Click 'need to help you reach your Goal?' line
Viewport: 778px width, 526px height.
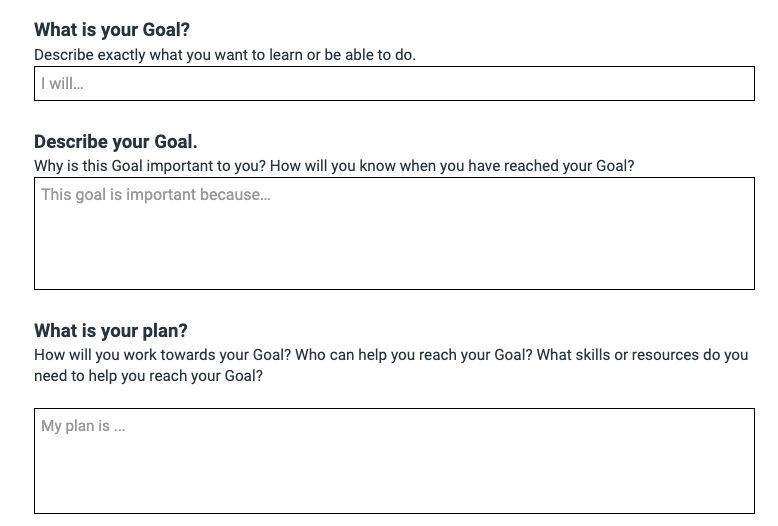click(149, 376)
